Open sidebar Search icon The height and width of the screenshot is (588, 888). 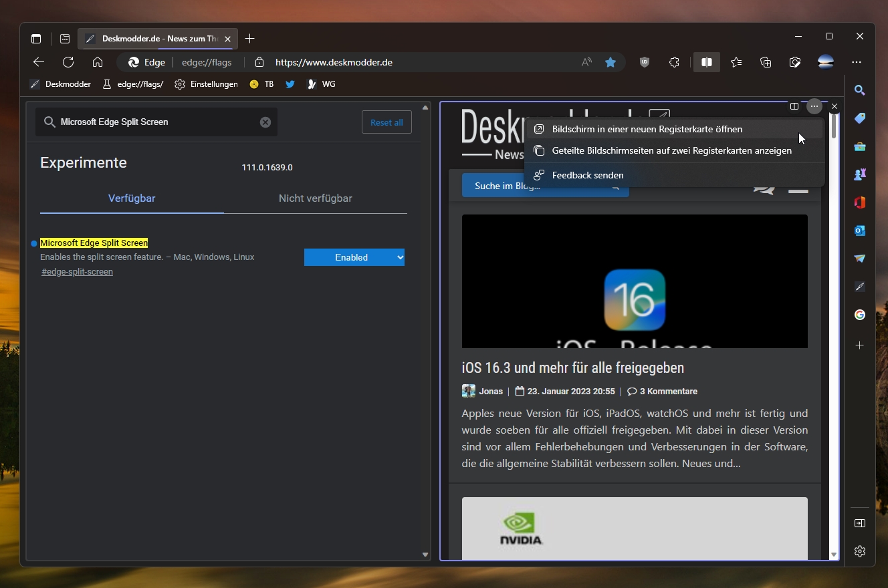click(x=860, y=90)
